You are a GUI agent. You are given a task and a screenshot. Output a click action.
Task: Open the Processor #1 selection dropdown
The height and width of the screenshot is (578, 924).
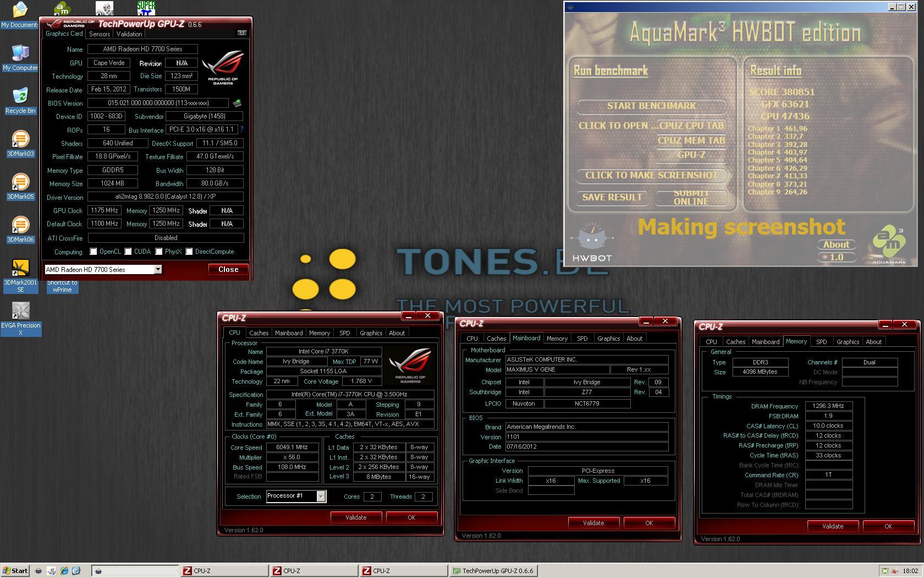point(321,496)
